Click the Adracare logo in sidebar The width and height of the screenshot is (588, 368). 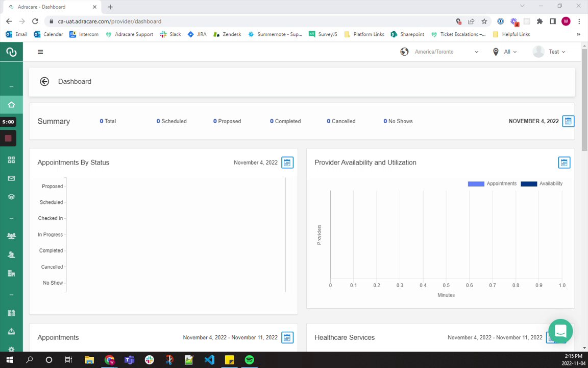coord(11,52)
